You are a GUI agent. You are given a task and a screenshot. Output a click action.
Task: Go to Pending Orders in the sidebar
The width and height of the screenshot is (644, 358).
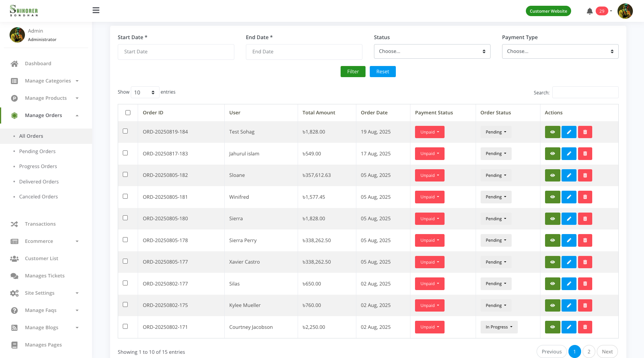(x=37, y=151)
